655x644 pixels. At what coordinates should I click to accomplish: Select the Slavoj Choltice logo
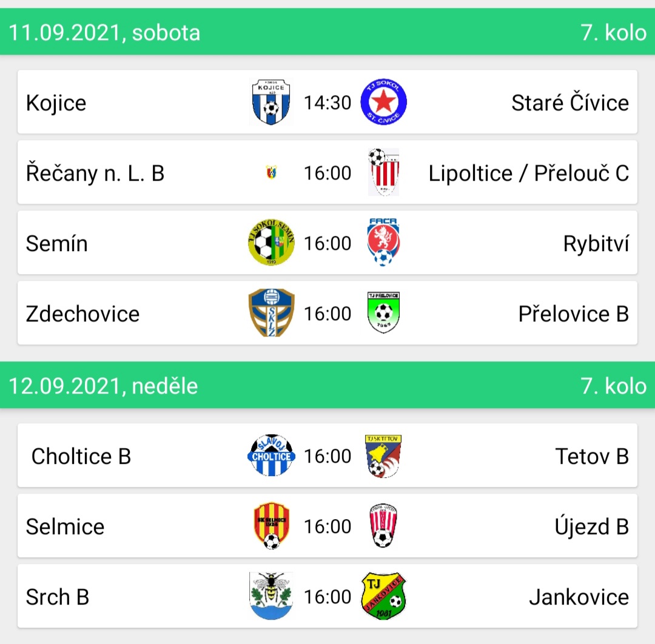[x=271, y=455]
